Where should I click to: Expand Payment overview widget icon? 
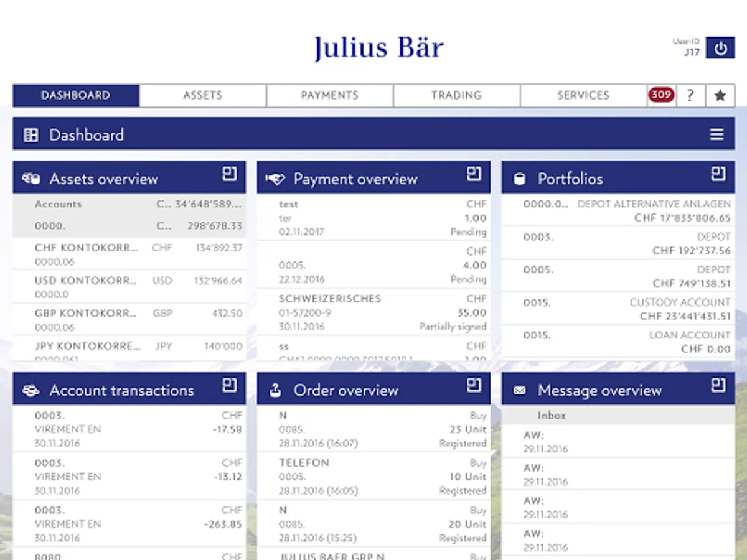474,174
